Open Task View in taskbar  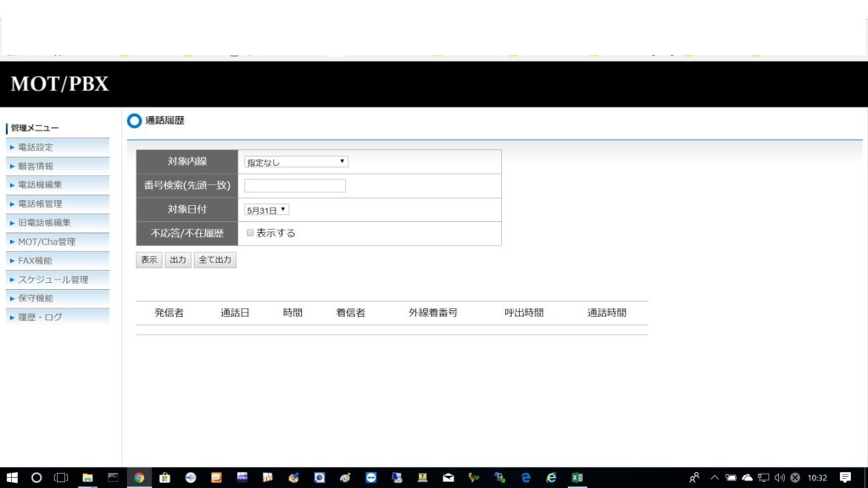[x=61, y=478]
